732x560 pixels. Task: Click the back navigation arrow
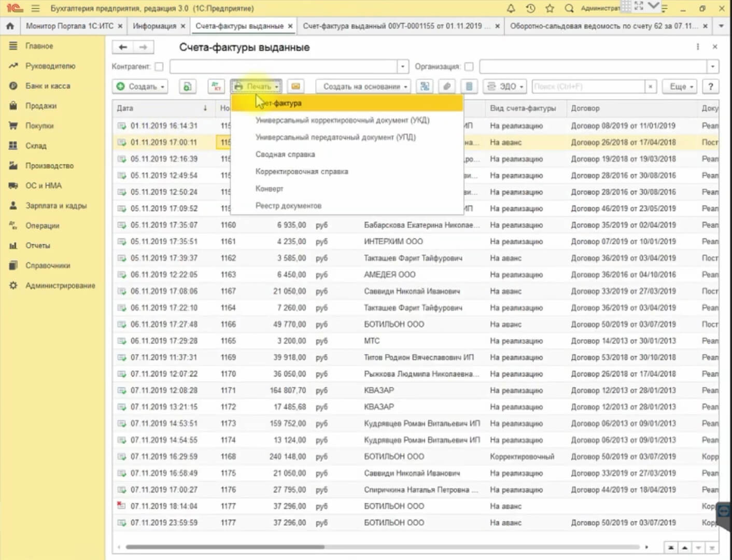point(122,47)
